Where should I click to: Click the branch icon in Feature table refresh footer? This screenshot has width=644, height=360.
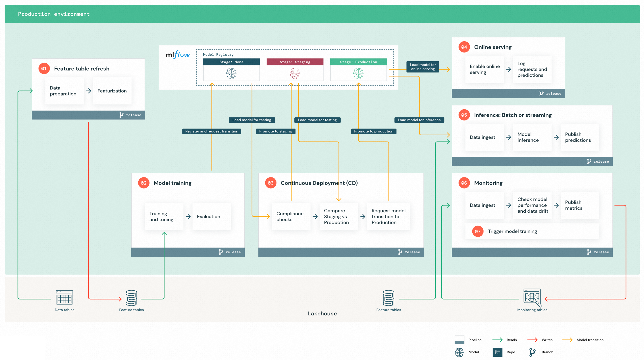point(121,115)
